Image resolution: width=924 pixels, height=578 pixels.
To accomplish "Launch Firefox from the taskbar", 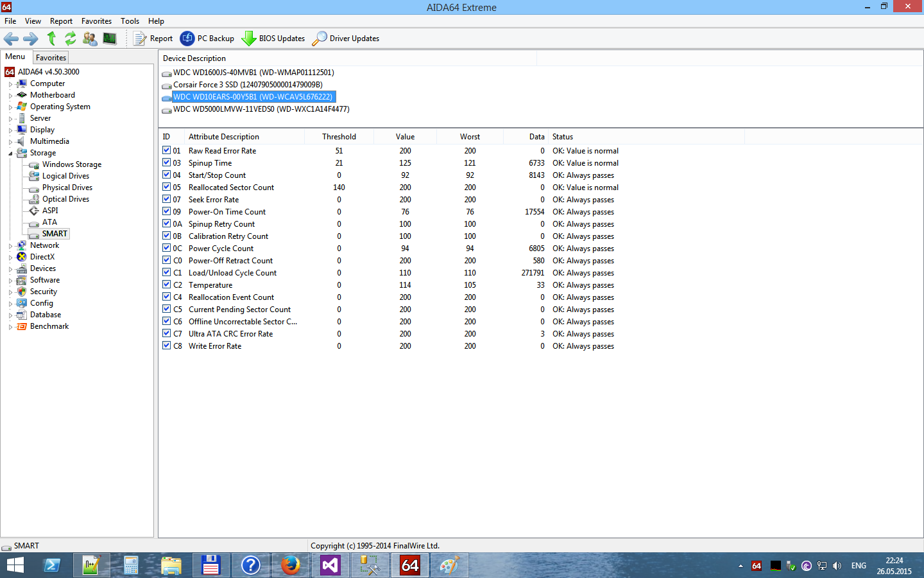I will point(290,565).
